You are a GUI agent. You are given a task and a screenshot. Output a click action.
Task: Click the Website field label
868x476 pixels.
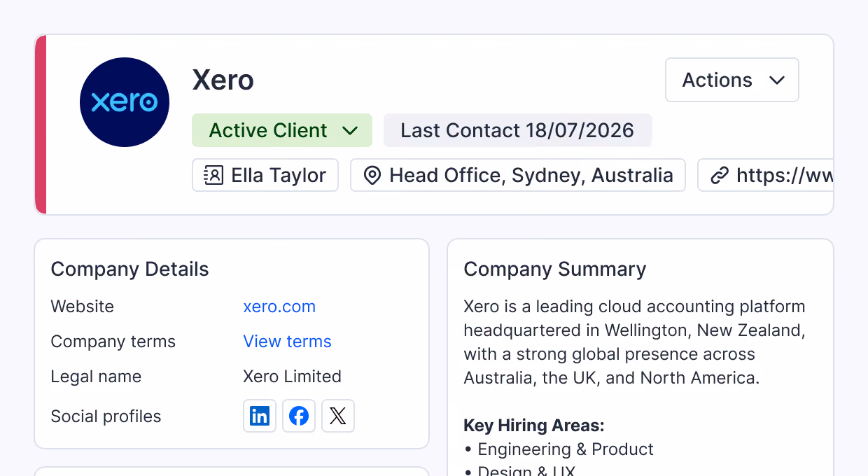point(83,307)
